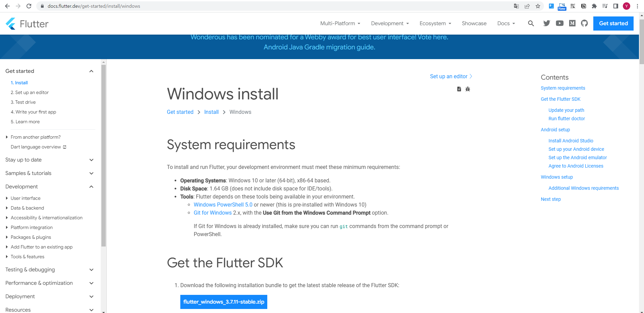Screen dimensions: 644x313
Task: Click the sidebar vertical scrollbar thumb
Action: point(103,155)
